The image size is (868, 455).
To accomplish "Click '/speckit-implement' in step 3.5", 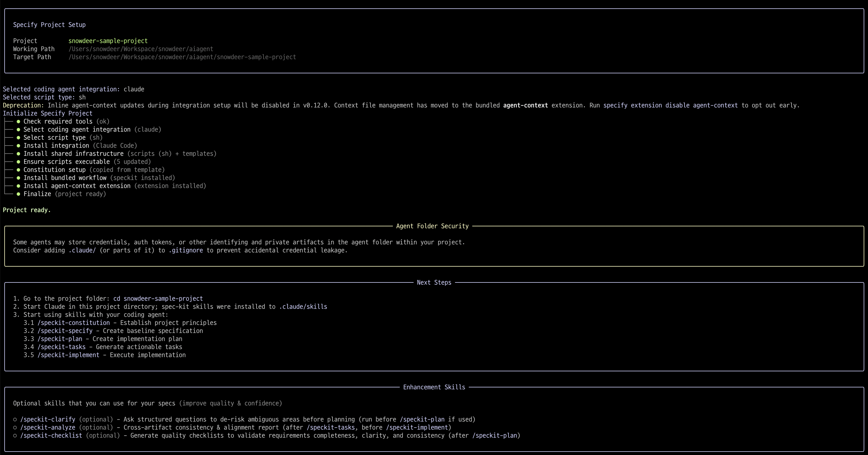I will [x=68, y=355].
